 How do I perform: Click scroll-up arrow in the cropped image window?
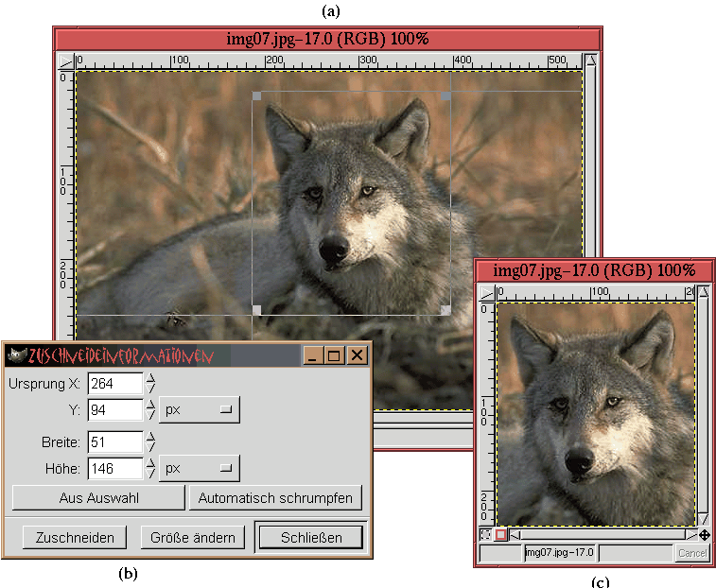coord(704,293)
